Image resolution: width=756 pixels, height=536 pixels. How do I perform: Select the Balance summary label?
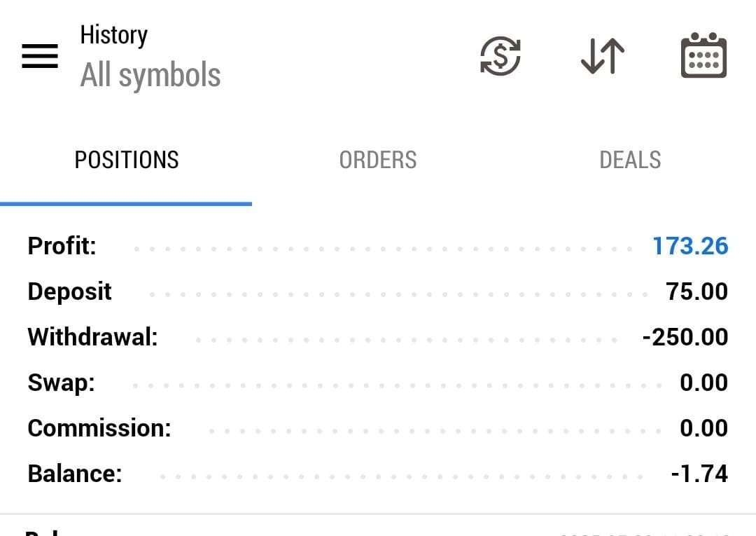tap(75, 474)
